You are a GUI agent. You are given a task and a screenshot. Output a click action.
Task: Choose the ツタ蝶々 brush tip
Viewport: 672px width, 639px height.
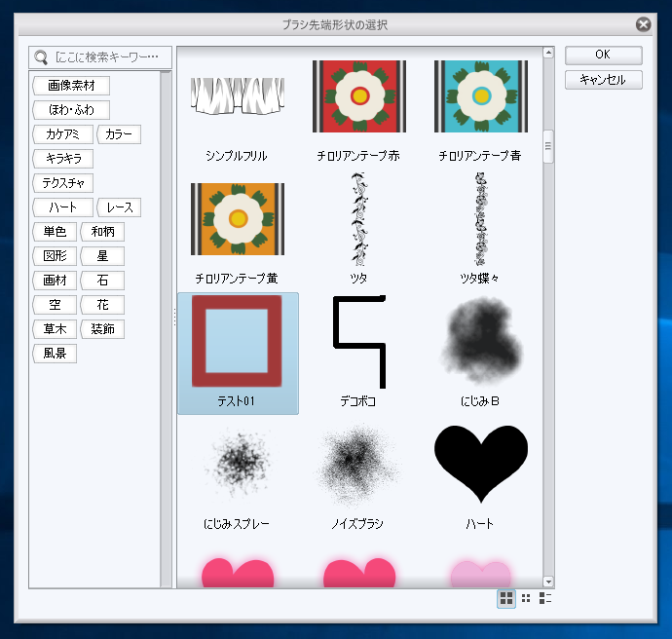[481, 219]
